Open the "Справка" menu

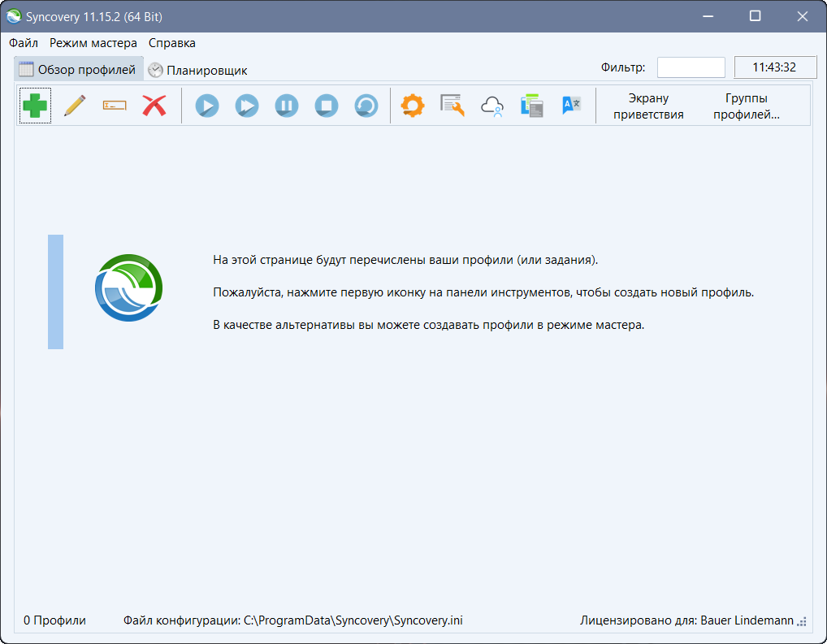pos(172,43)
